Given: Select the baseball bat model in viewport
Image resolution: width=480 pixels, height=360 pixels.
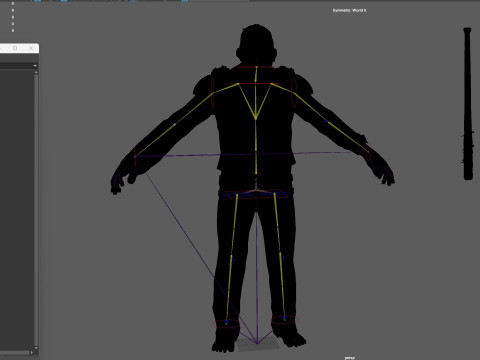Looking at the screenshot, I should [468, 104].
